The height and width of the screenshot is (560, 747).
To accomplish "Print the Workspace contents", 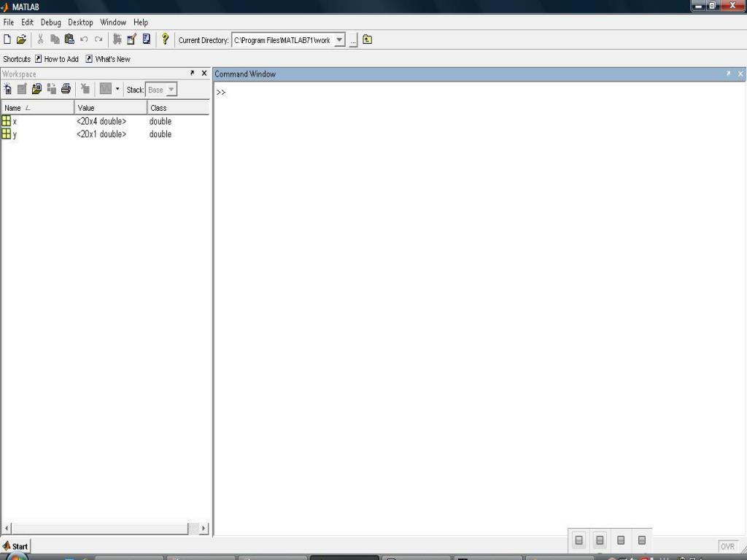I will click(66, 89).
